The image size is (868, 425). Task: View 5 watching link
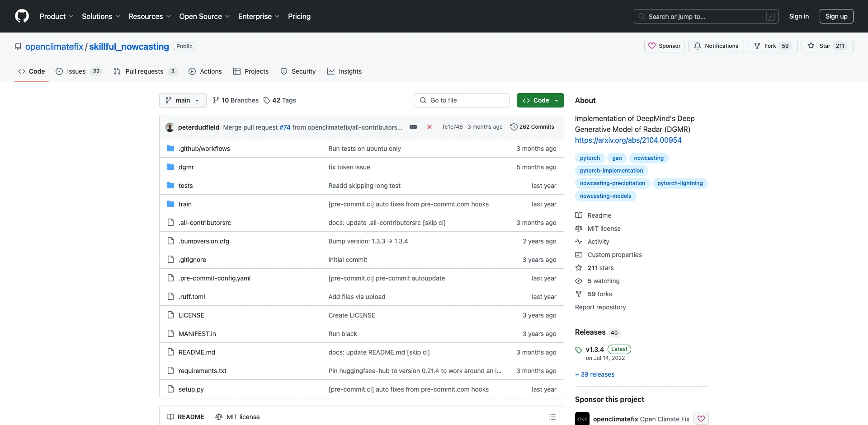click(x=597, y=281)
